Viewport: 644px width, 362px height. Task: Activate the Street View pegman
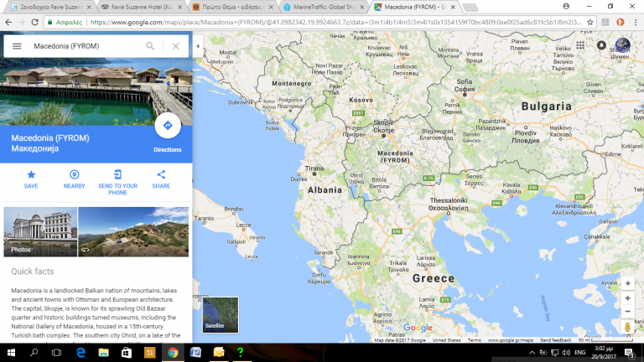(627, 327)
